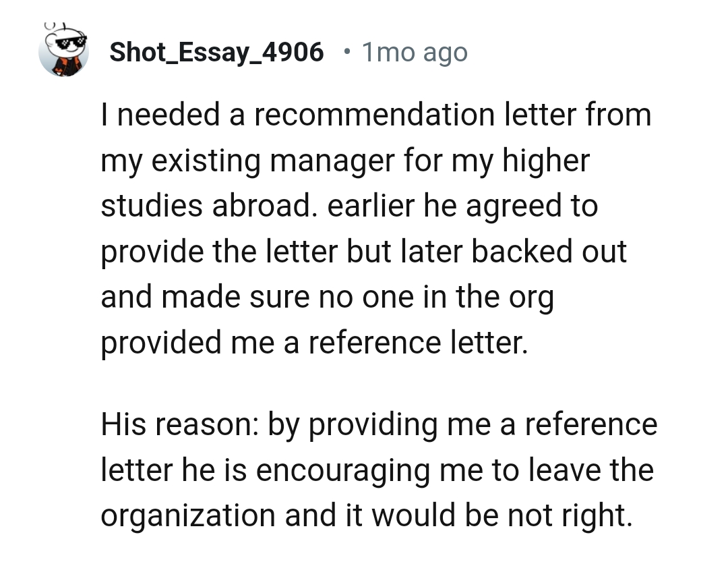Click the second paragraph starting "His reason"
Viewport: 728px width, 564px height.
[x=378, y=470]
